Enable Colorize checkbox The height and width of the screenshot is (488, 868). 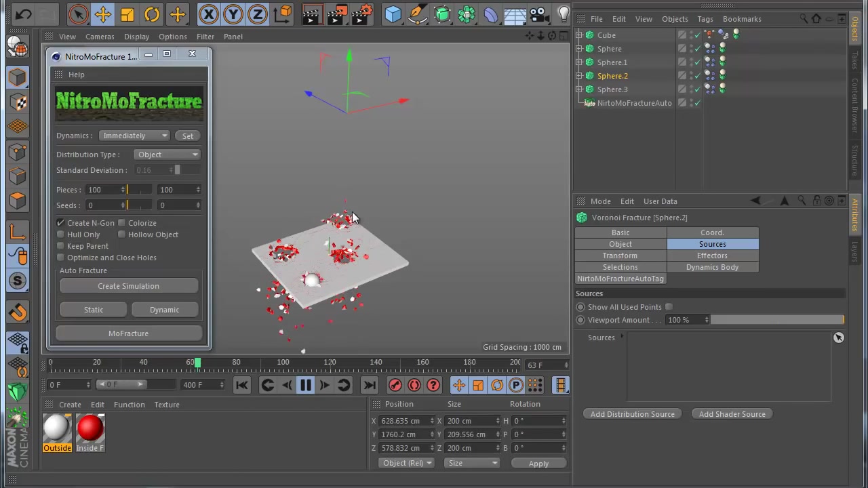121,223
